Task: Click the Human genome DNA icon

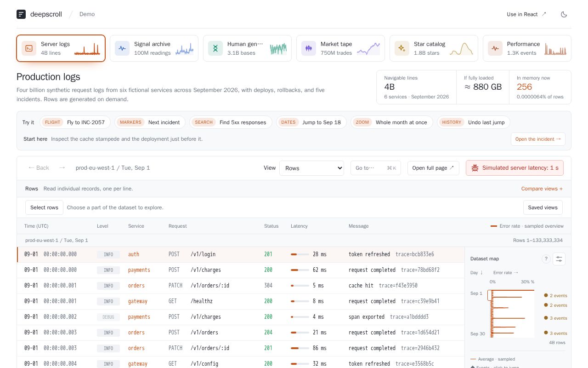Action: 215,48
